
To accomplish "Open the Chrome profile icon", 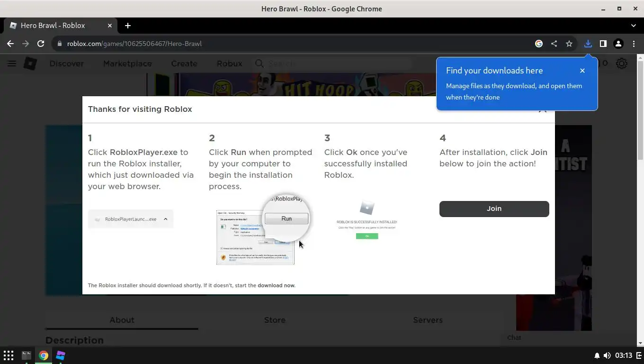I will click(618, 44).
